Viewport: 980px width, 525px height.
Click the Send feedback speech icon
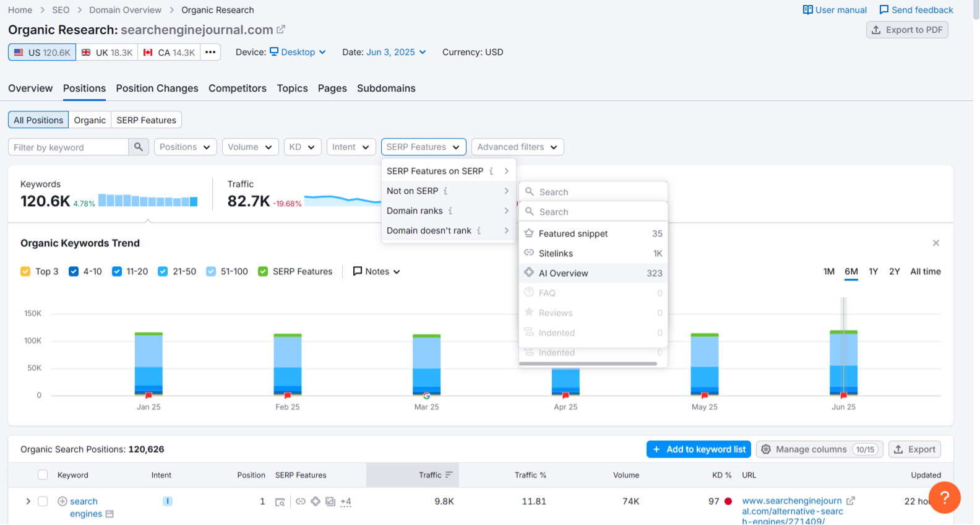point(883,10)
